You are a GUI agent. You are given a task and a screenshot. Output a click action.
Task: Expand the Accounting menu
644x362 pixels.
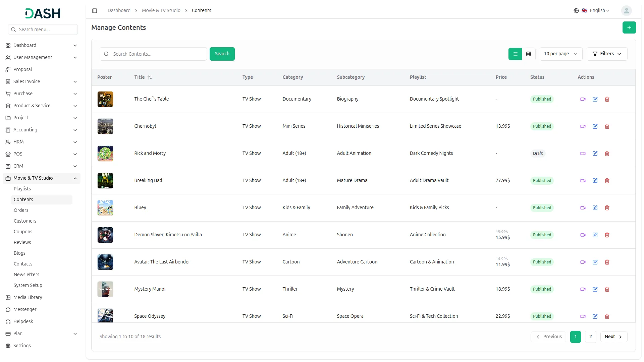pos(42,130)
